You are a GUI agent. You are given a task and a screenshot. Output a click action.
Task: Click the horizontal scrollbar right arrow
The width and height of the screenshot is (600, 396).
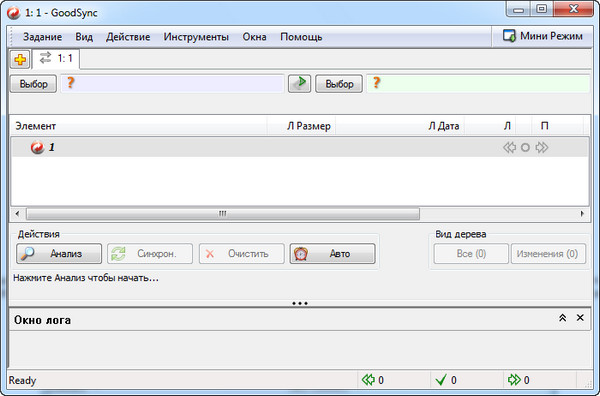(582, 213)
